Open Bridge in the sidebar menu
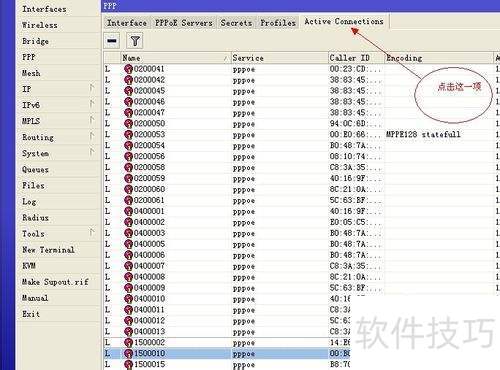 [35, 41]
